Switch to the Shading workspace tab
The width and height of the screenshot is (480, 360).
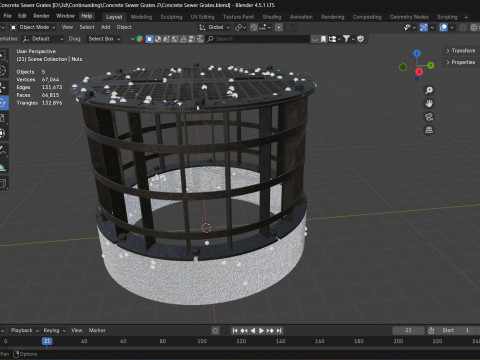pyautogui.click(x=272, y=17)
